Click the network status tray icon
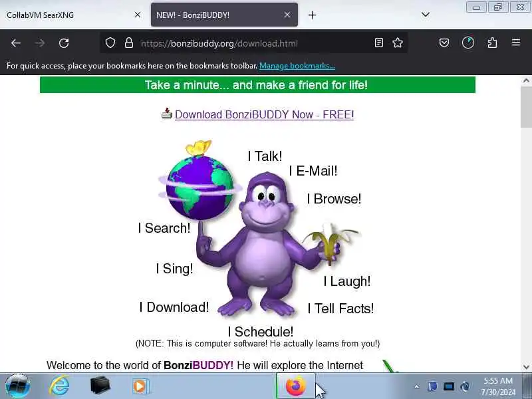 pos(465,386)
